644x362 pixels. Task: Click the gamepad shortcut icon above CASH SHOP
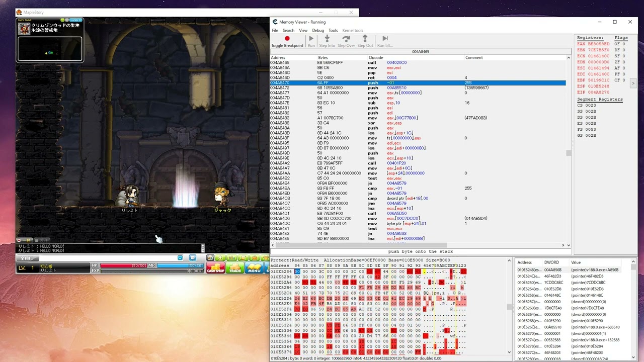(210, 258)
